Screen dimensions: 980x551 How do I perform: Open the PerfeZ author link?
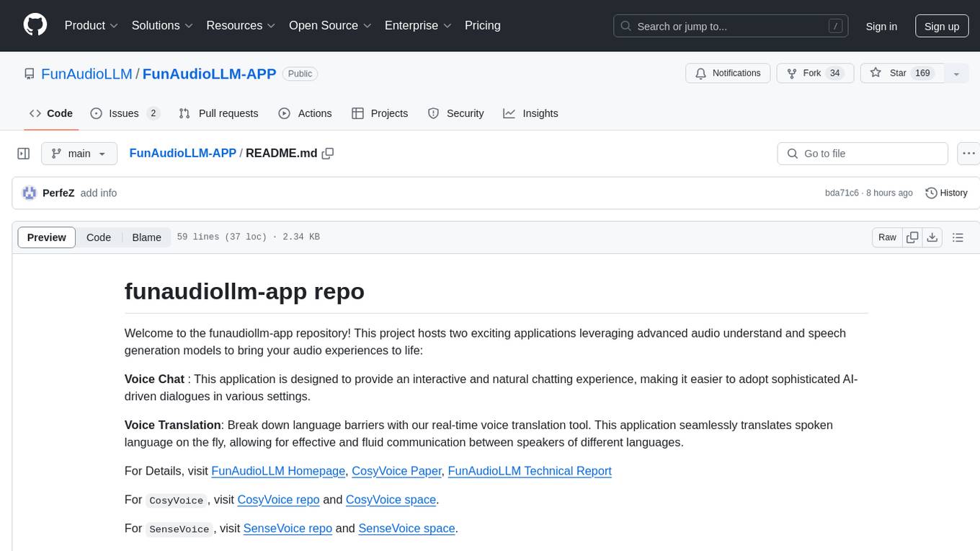click(x=58, y=193)
